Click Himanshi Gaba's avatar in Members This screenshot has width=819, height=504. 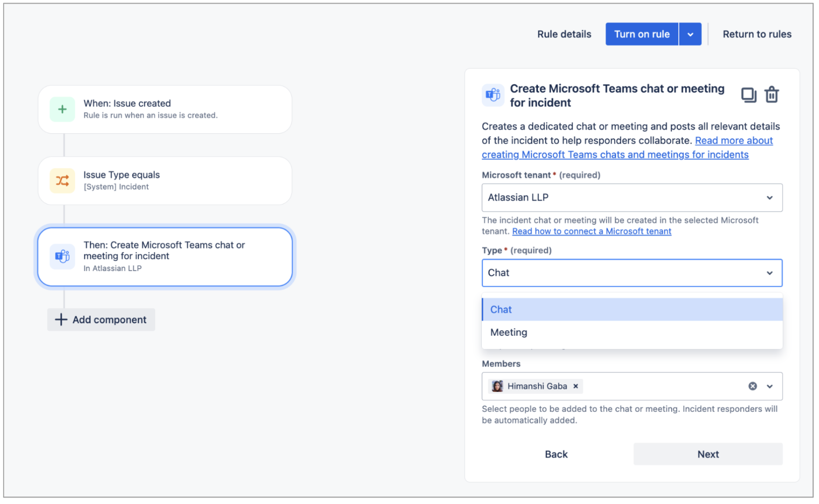click(497, 386)
